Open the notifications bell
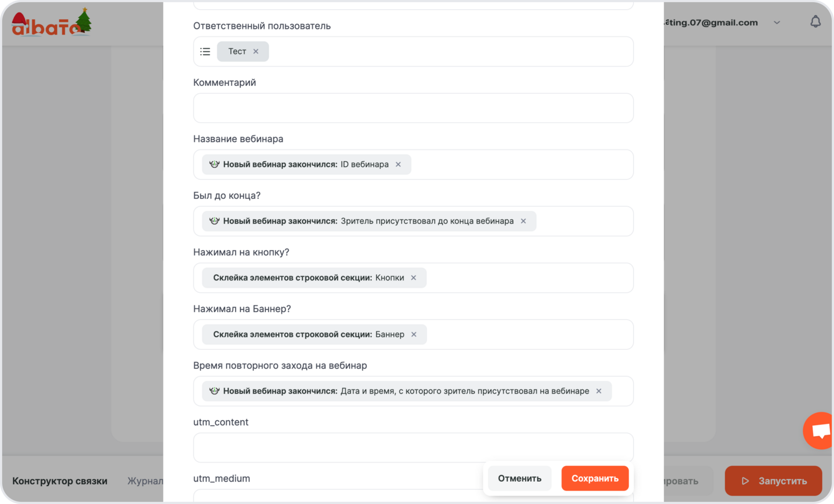 pyautogui.click(x=815, y=22)
